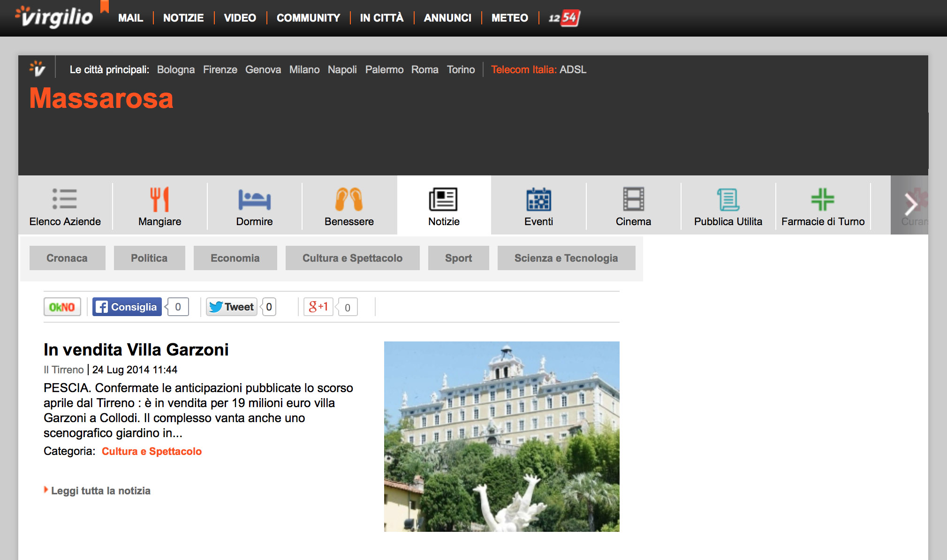Show more categories with right arrow

tap(910, 204)
